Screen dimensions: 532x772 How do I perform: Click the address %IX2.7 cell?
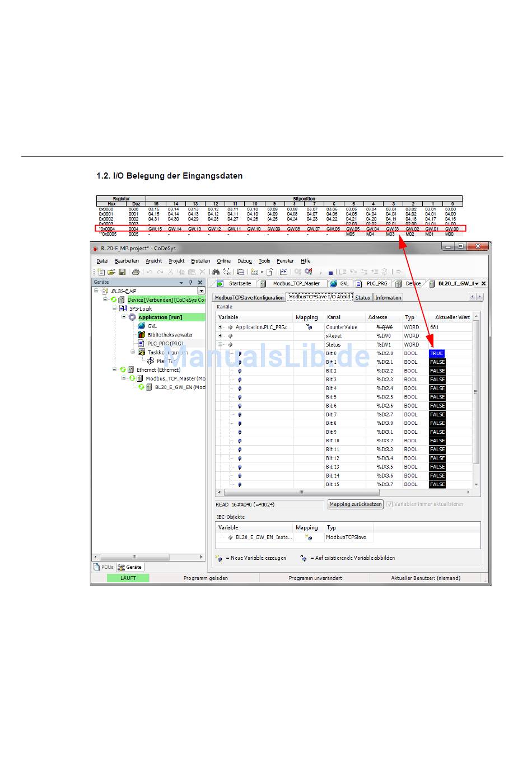coord(385,415)
